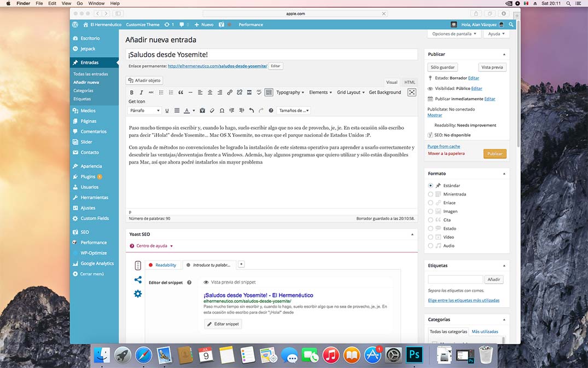Image resolution: width=588 pixels, height=368 pixels.
Task: Open the Tamaños de font size dropdown
Action: 294,111
